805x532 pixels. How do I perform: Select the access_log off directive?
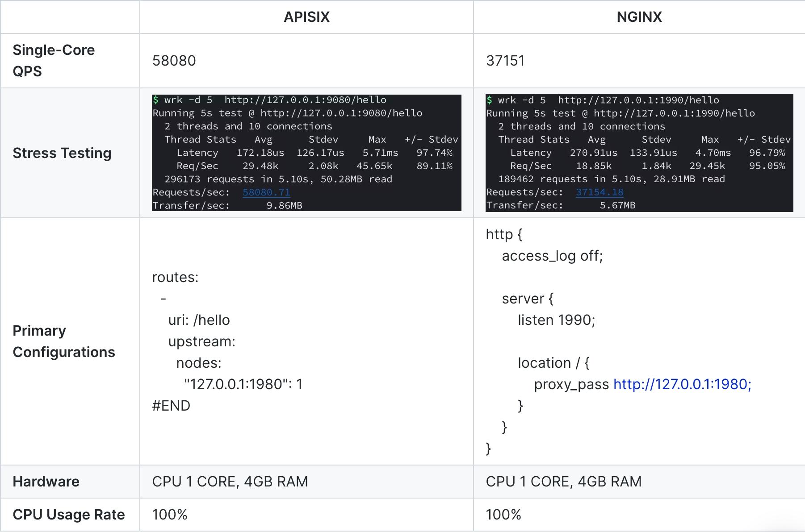point(552,255)
